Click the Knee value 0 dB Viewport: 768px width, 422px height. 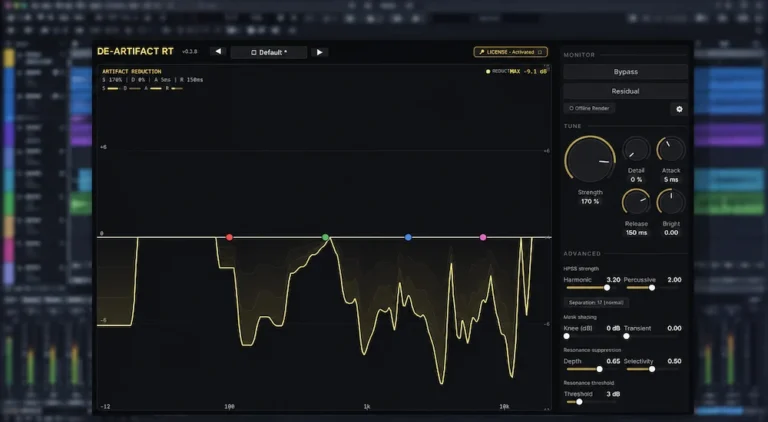click(613, 328)
